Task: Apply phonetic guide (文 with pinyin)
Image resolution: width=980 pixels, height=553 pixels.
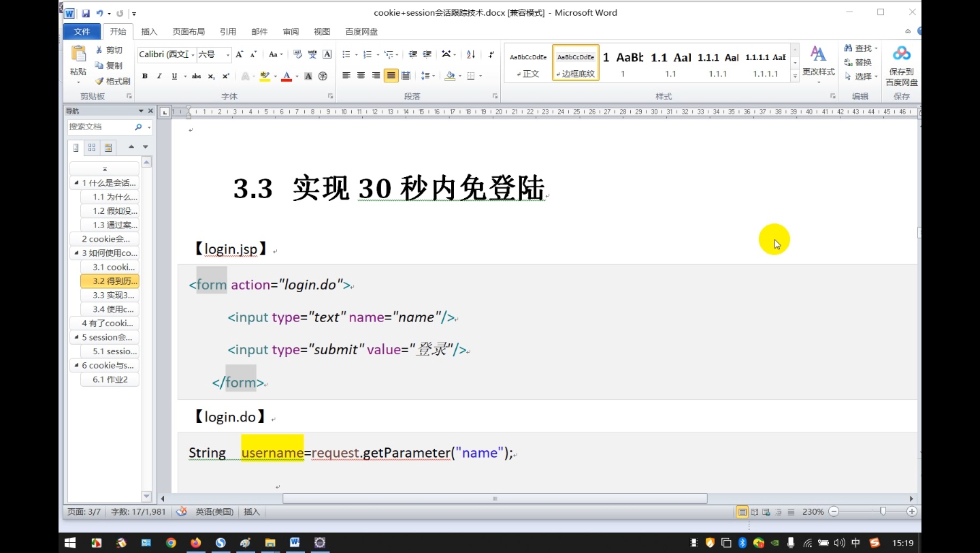Action: [x=312, y=54]
